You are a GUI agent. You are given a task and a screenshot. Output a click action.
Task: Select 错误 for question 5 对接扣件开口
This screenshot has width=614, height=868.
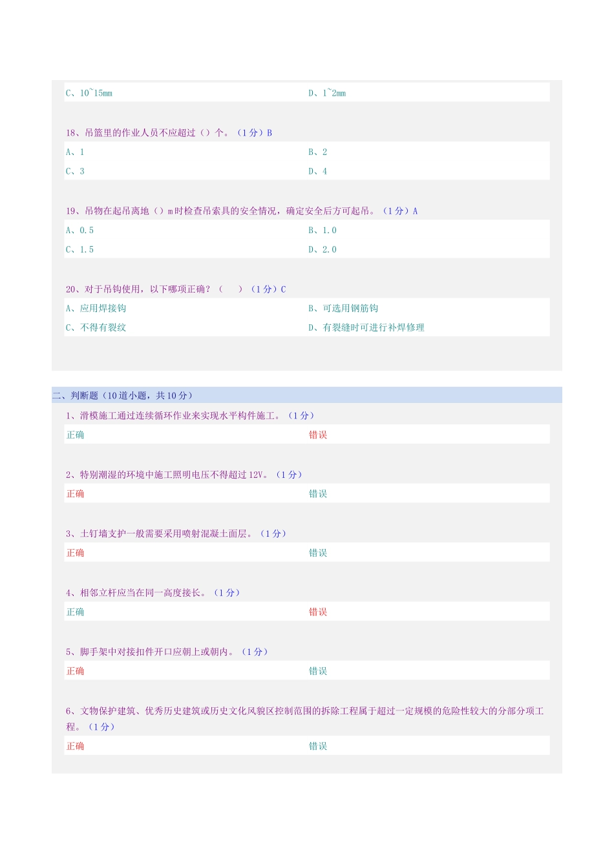tap(318, 672)
